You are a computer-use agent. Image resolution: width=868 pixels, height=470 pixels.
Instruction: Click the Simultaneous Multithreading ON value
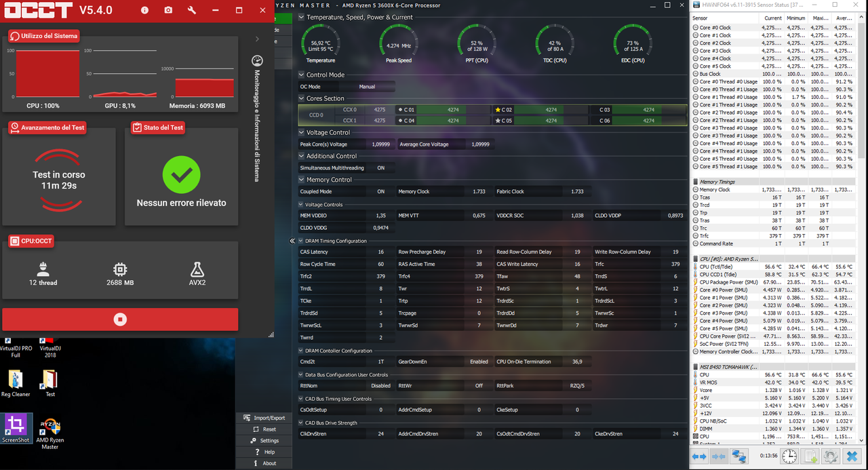tap(380, 168)
